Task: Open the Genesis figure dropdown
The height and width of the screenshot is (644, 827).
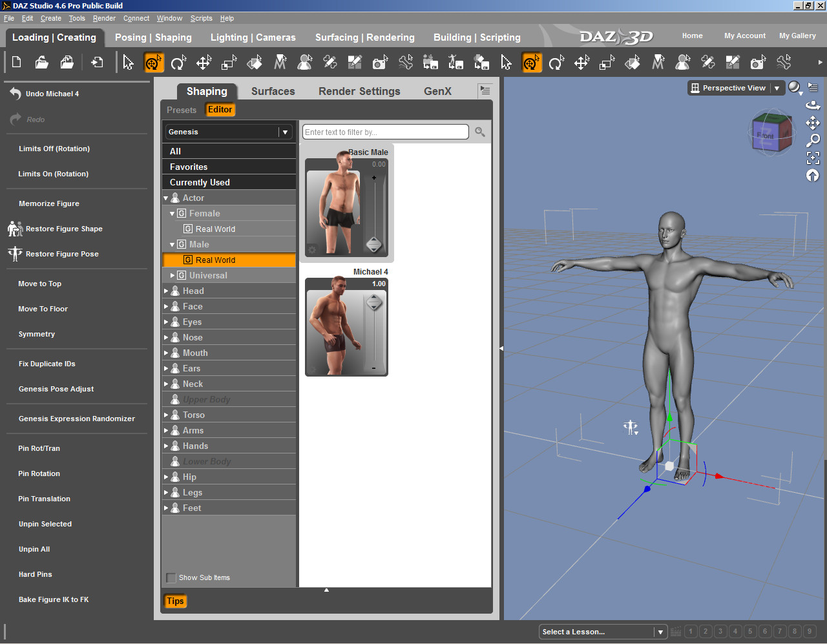Action: click(229, 132)
